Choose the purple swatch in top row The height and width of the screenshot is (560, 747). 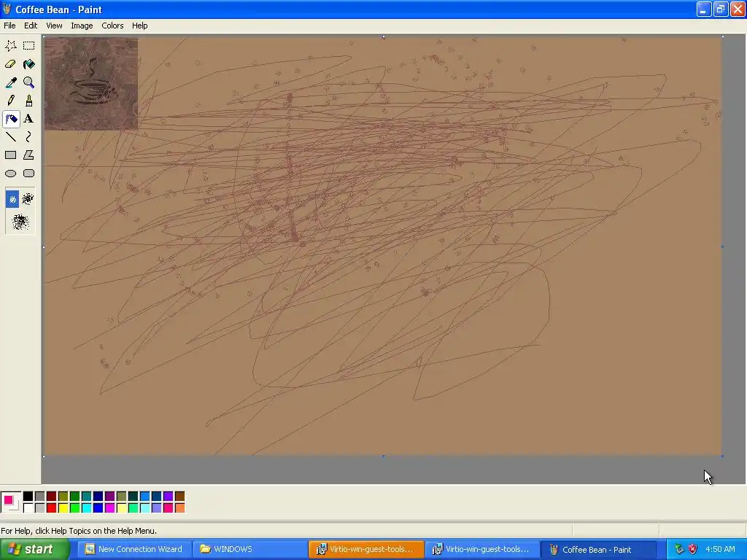[x=109, y=496]
